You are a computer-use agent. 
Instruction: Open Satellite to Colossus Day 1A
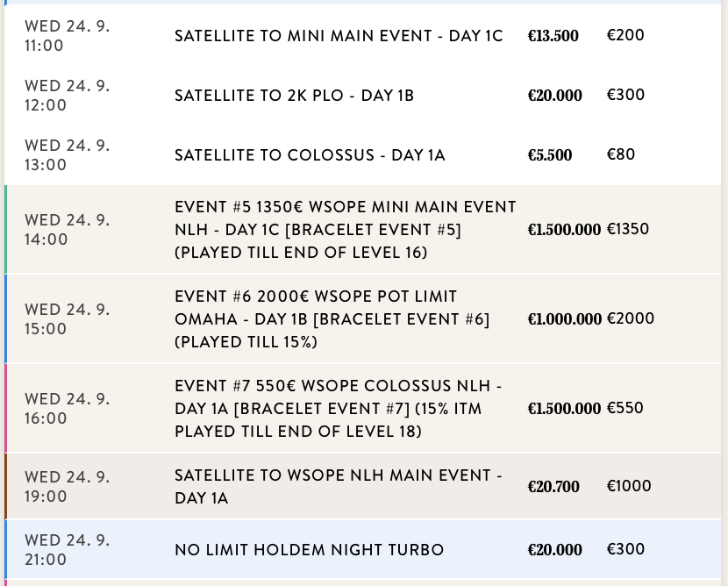pyautogui.click(x=310, y=155)
